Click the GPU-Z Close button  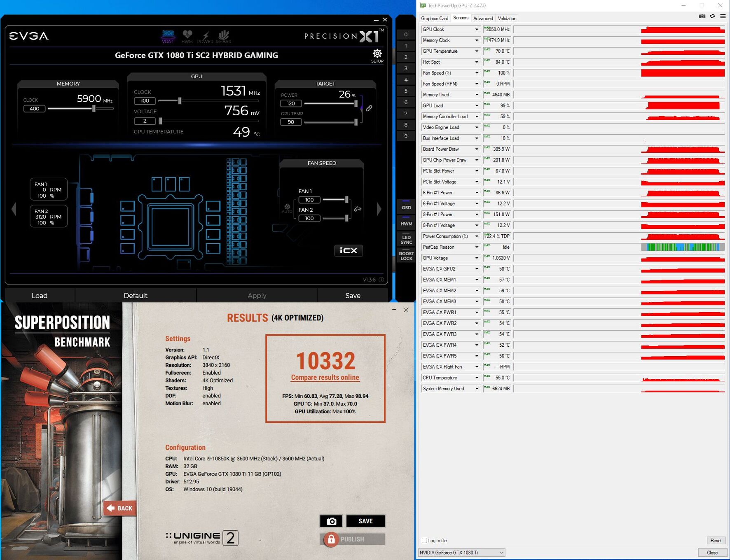[x=712, y=553]
